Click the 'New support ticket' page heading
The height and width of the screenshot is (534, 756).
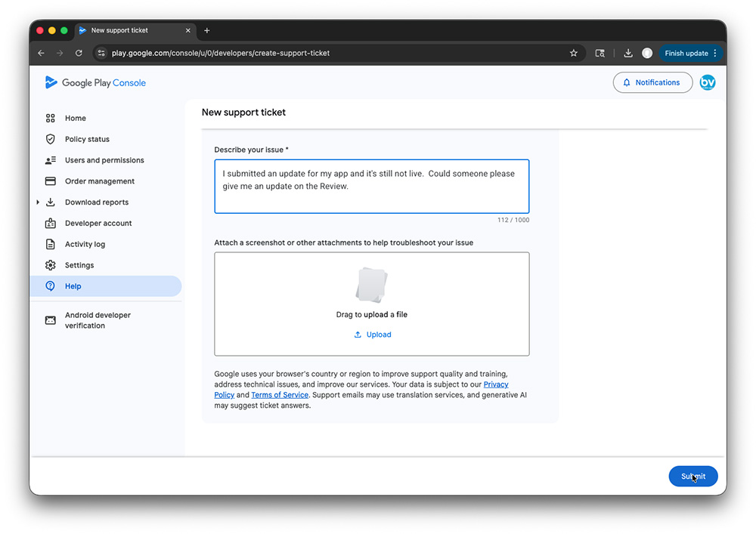click(243, 113)
